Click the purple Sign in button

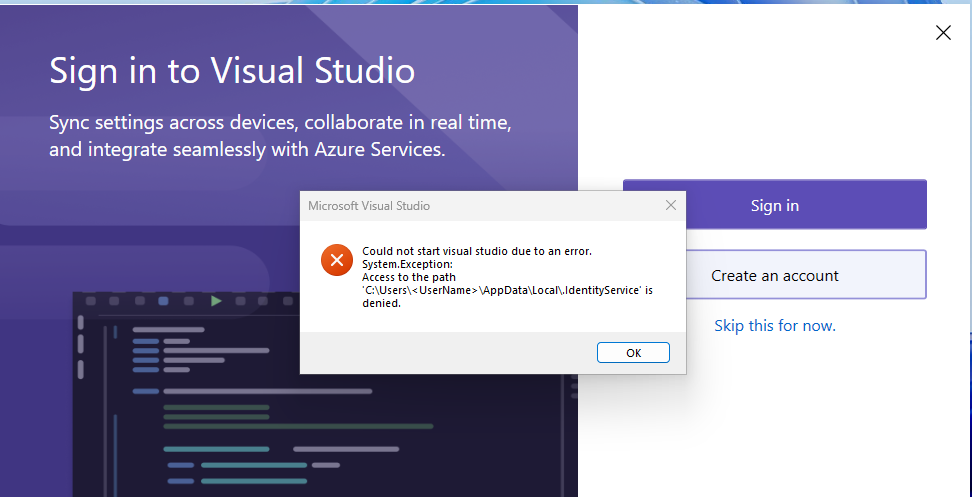[775, 205]
